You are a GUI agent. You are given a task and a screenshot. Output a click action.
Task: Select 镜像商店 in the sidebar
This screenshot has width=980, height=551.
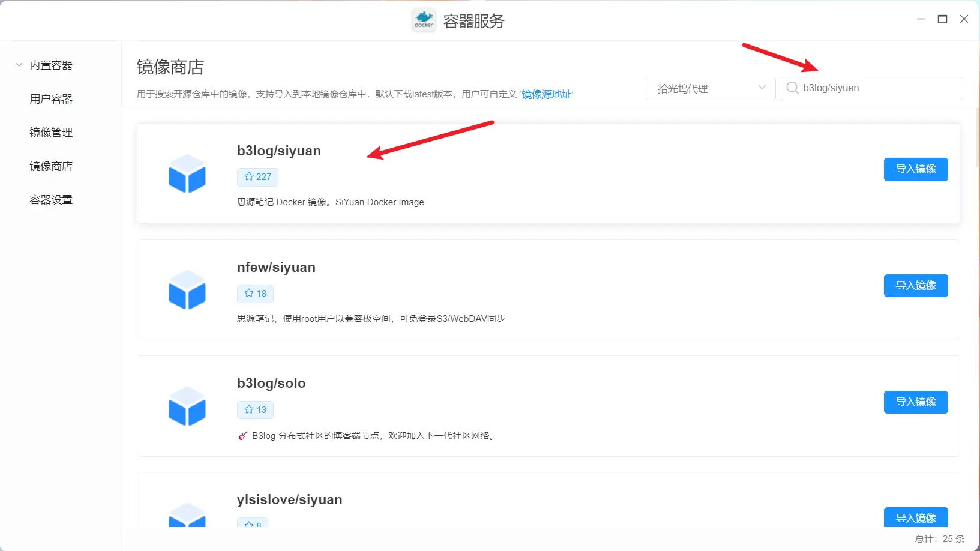(x=51, y=166)
